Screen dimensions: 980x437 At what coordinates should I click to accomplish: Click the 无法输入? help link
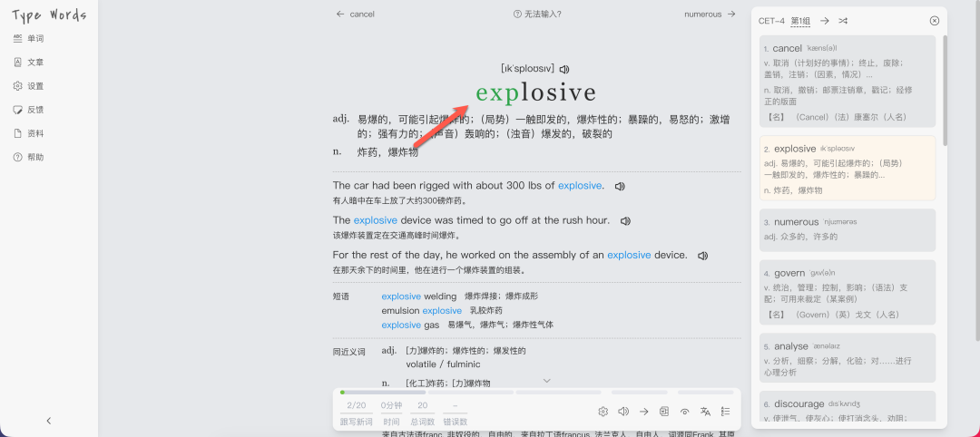pos(537,15)
